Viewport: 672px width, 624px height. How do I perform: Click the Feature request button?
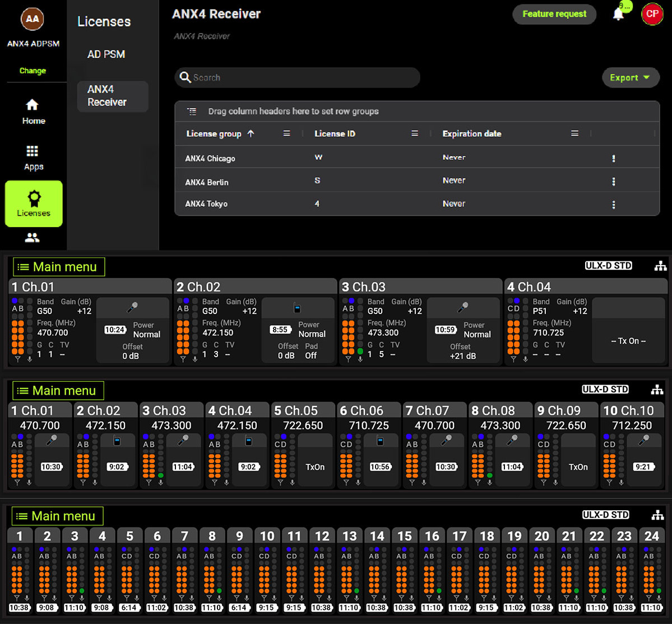[x=554, y=14]
